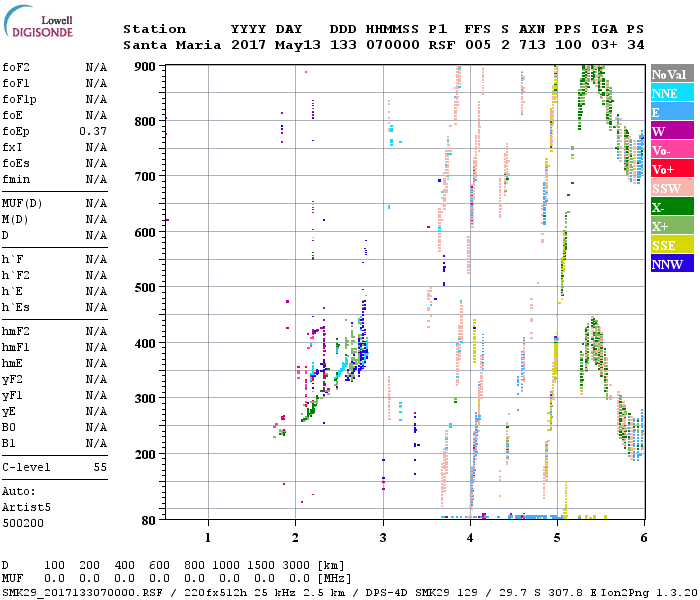Click the fmin parameter label
The height and width of the screenshot is (600, 700).
[16, 180]
